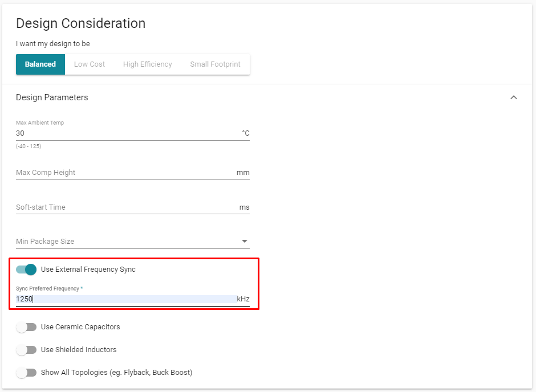Screen dimensions: 536x392
Task: Click the Soft-start Time input field
Action: click(x=127, y=207)
